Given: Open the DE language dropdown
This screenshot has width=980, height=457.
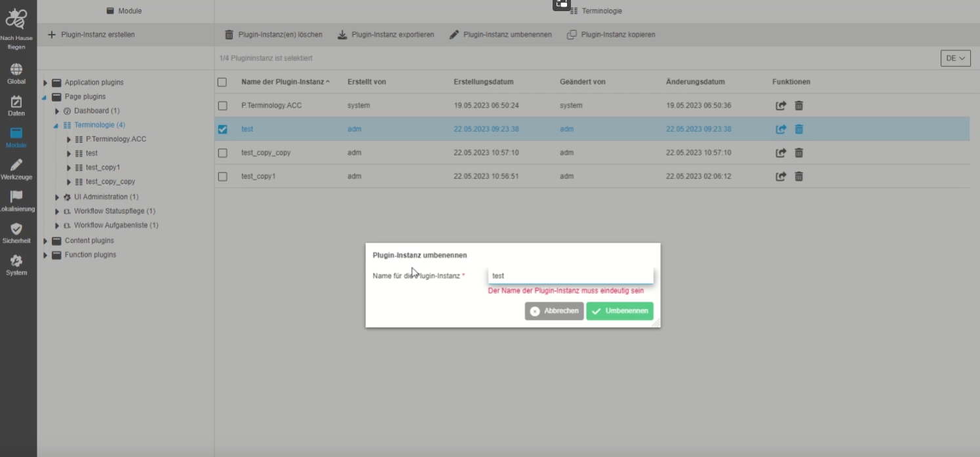Looking at the screenshot, I should (x=955, y=58).
